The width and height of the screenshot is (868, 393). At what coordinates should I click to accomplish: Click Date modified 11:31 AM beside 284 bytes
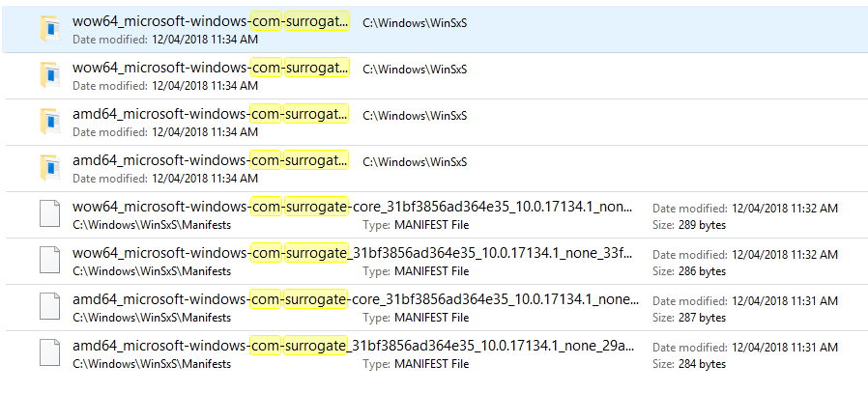pos(745,348)
